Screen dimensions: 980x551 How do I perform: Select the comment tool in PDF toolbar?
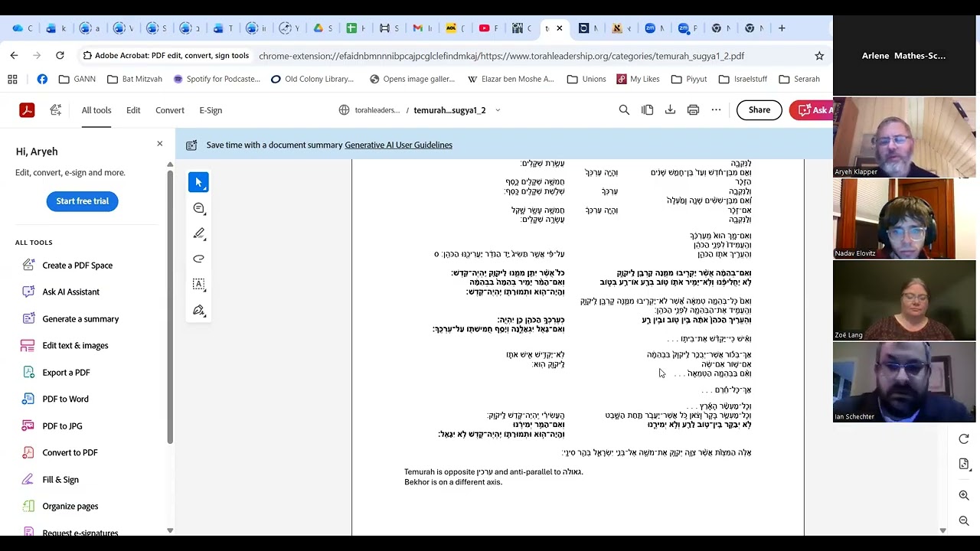pos(199,208)
